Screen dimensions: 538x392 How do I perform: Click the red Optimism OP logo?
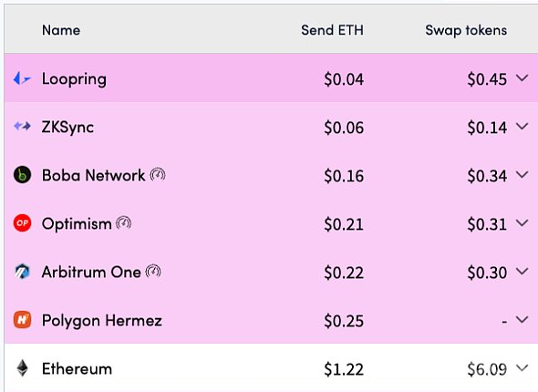coord(22,223)
